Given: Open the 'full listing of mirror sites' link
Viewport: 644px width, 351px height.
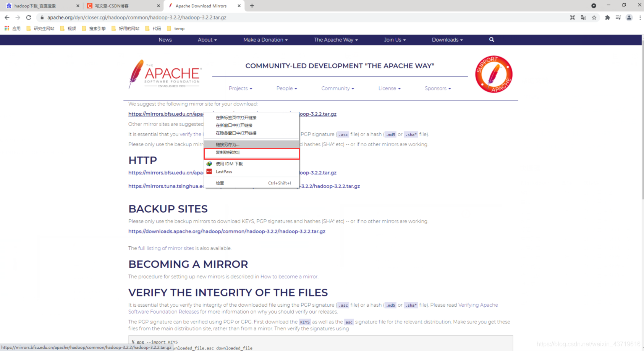Looking at the screenshot, I should point(166,248).
